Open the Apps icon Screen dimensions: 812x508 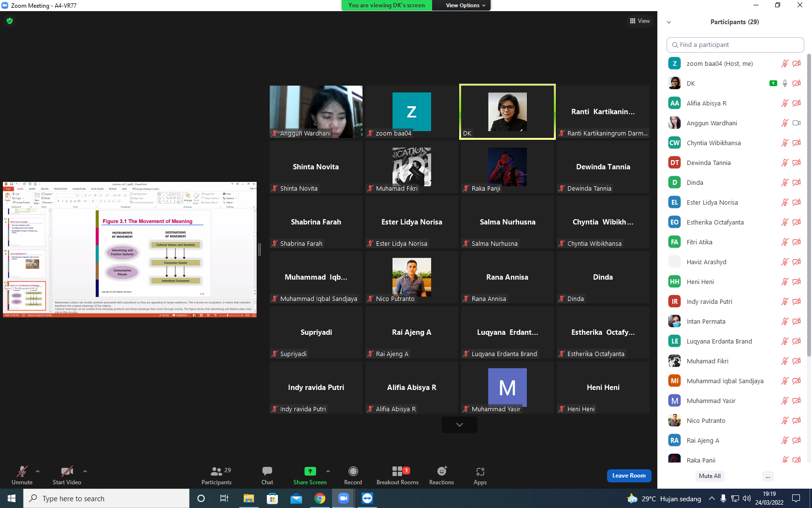click(480, 471)
